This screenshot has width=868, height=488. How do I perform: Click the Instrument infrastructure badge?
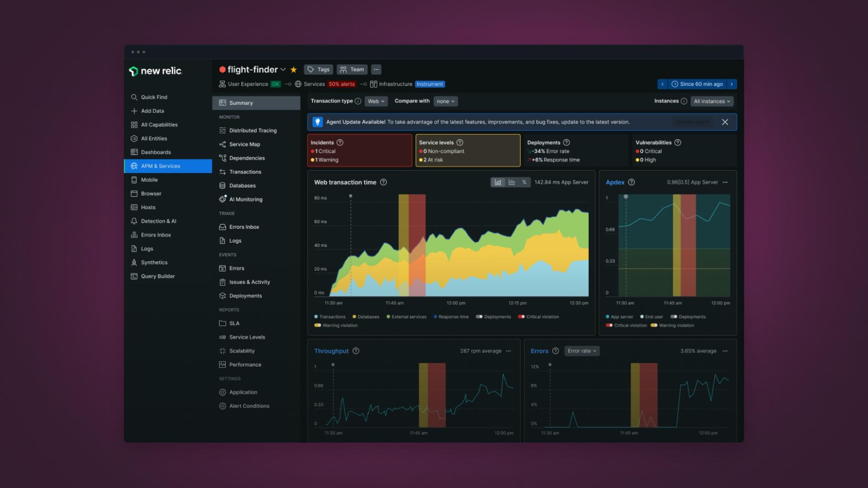pyautogui.click(x=430, y=84)
